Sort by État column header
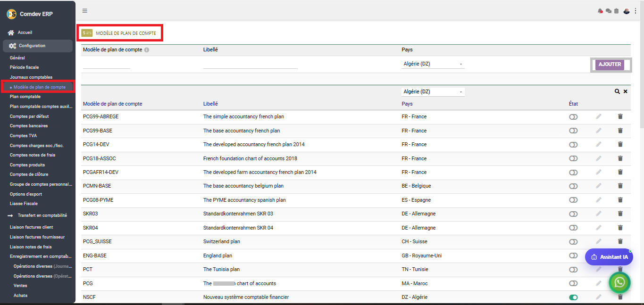The width and height of the screenshot is (644, 305). pyautogui.click(x=573, y=104)
